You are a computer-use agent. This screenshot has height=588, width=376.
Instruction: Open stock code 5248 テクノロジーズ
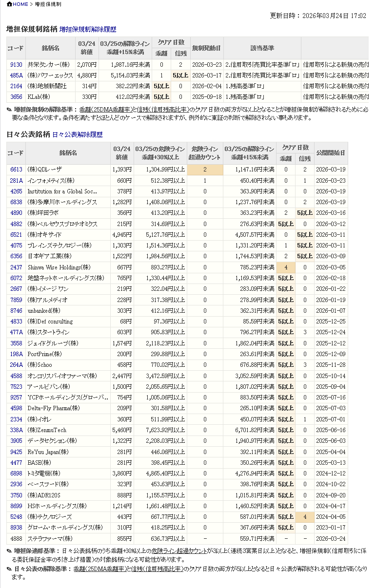click(x=16, y=517)
